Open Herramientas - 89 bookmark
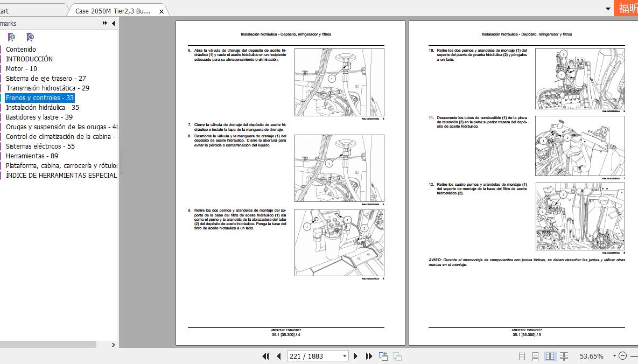The image size is (638, 364). (x=32, y=156)
